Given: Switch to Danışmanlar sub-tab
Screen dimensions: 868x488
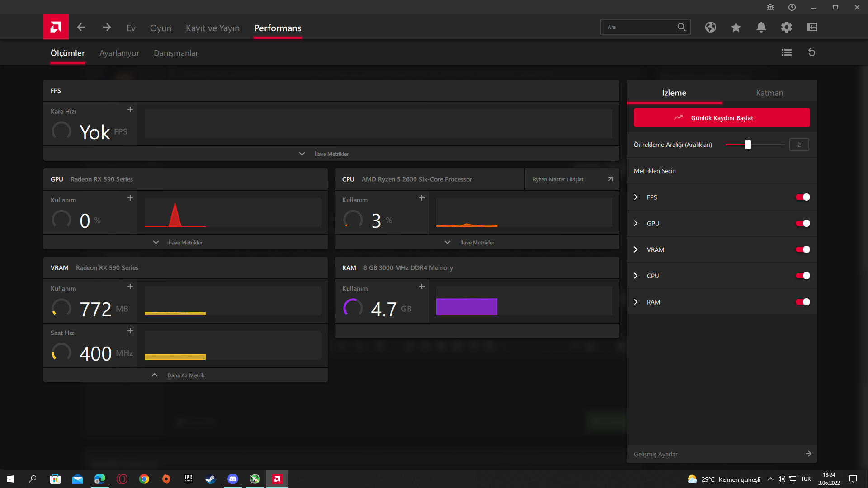Looking at the screenshot, I should [176, 53].
